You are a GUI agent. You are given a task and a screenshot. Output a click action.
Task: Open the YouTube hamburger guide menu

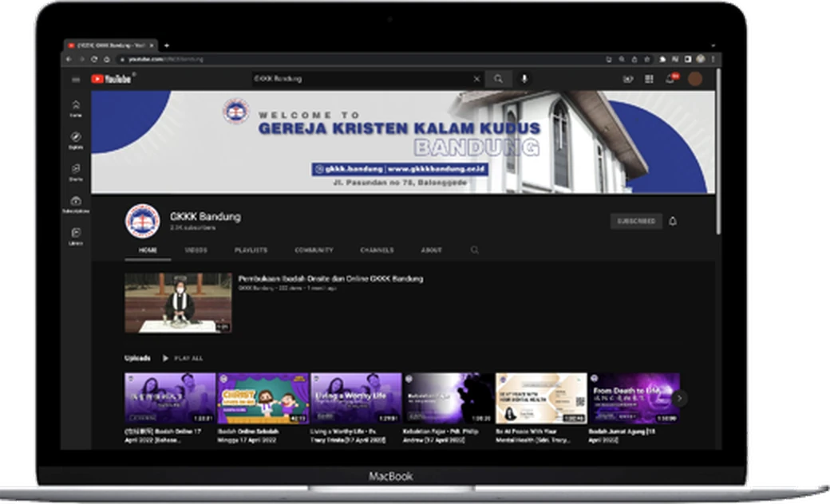[x=76, y=79]
